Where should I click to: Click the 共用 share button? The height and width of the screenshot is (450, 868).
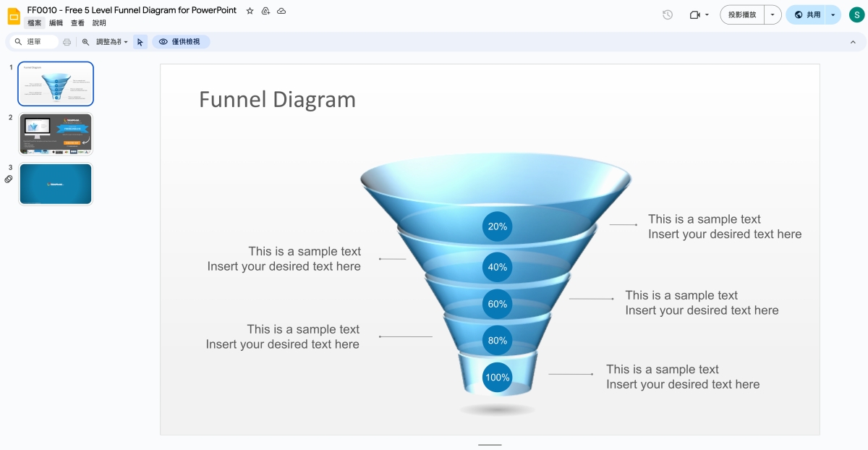point(807,14)
